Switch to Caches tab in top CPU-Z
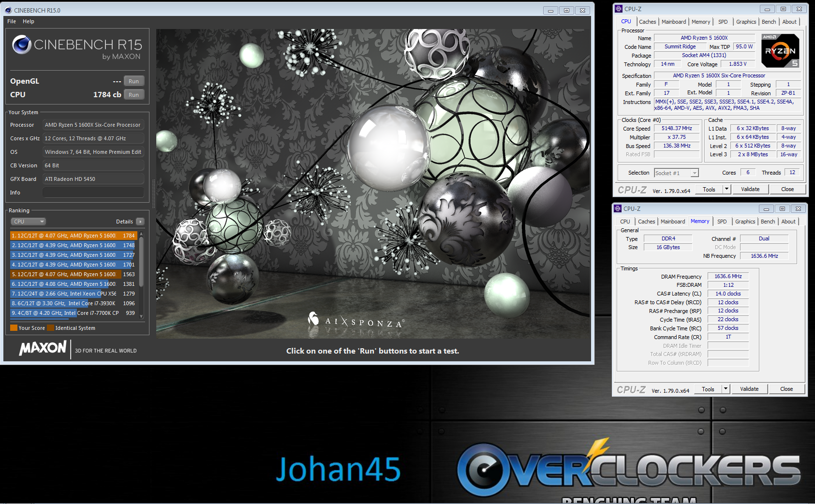 [647, 22]
